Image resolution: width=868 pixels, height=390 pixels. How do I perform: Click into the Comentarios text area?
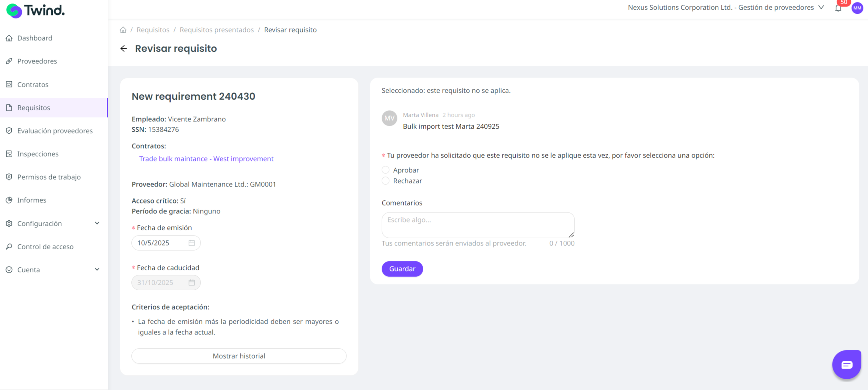point(477,225)
